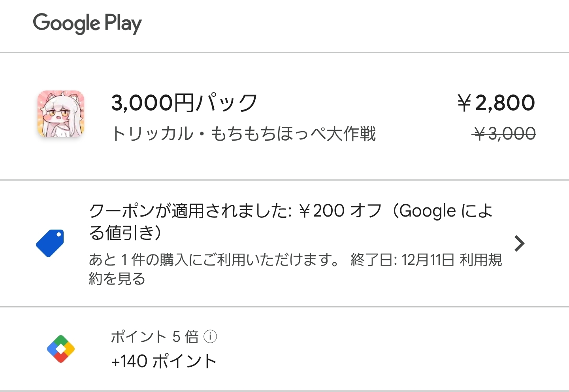
Task: Tap あと 1 件の購入にご利用いただけます text
Action: point(213,260)
